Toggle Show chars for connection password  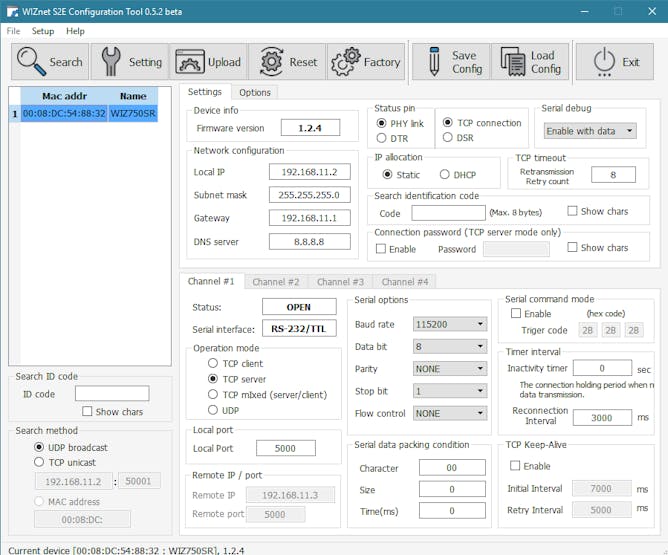572,247
